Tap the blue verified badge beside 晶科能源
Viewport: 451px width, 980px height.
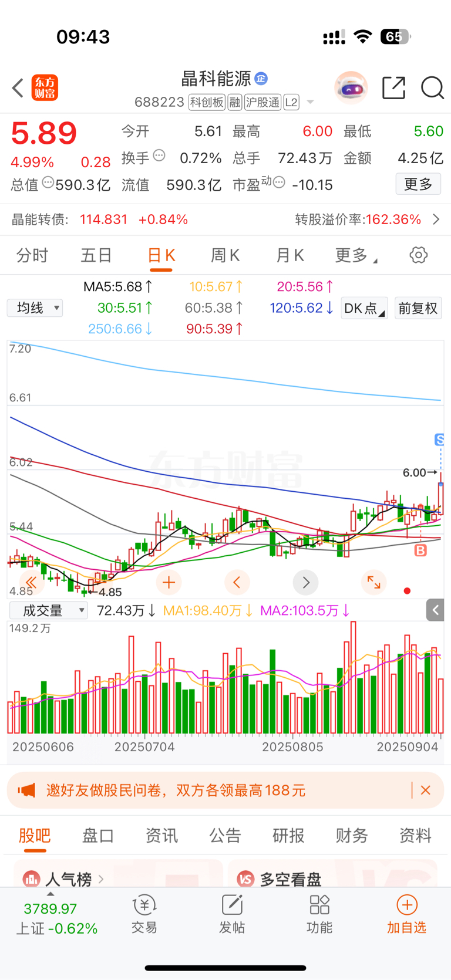tap(261, 78)
